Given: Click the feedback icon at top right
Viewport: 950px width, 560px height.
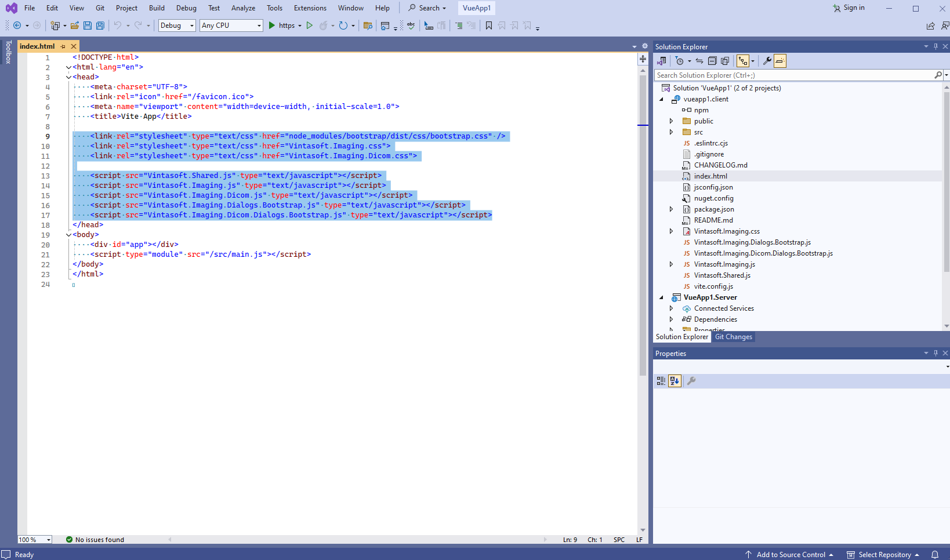Looking at the screenshot, I should (945, 26).
